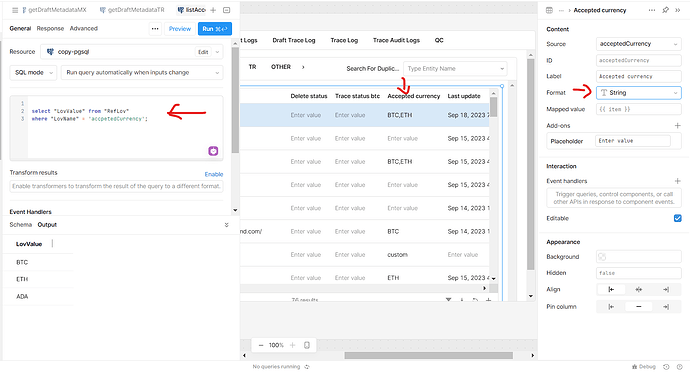Open the Search For Duplicates entity dropdown
This screenshot has height=372, width=690.
pos(455,69)
